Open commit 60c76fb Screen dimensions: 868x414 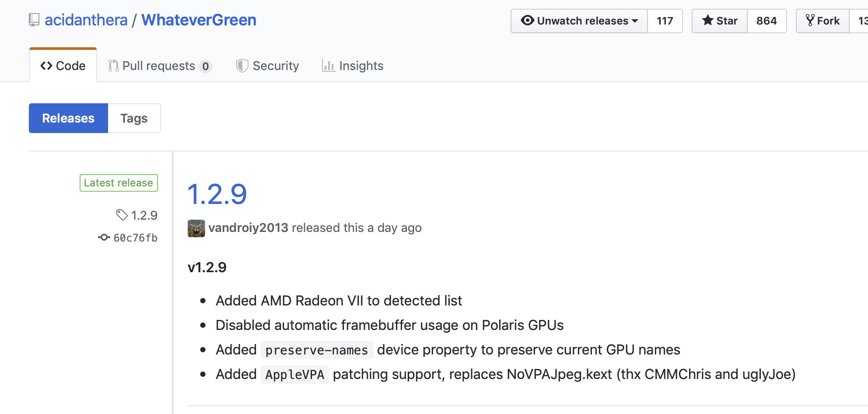click(135, 238)
